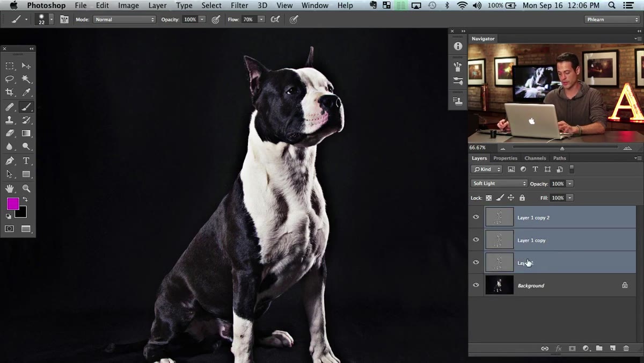The image size is (644, 363).
Task: Toggle Quick Mask mode
Action: tap(10, 229)
